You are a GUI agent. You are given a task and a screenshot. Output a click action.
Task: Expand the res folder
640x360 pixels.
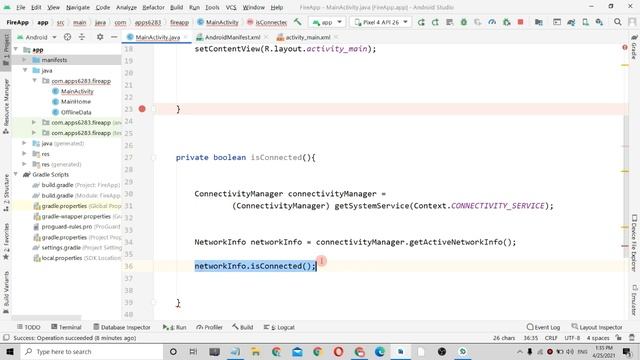click(24, 154)
